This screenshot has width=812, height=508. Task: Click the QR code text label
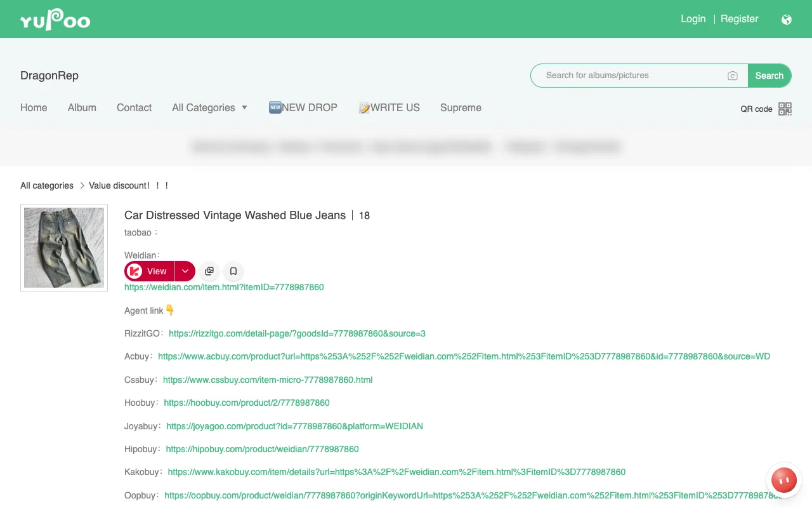pos(756,109)
